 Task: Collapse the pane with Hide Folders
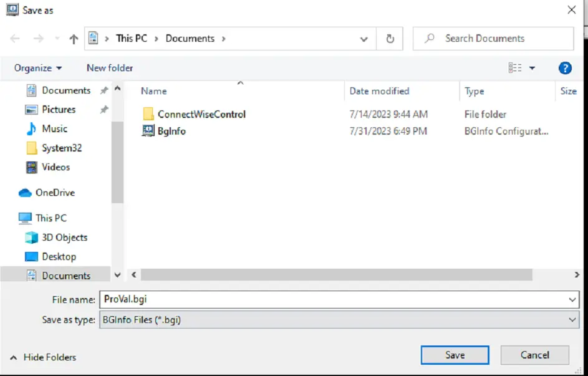(x=43, y=357)
